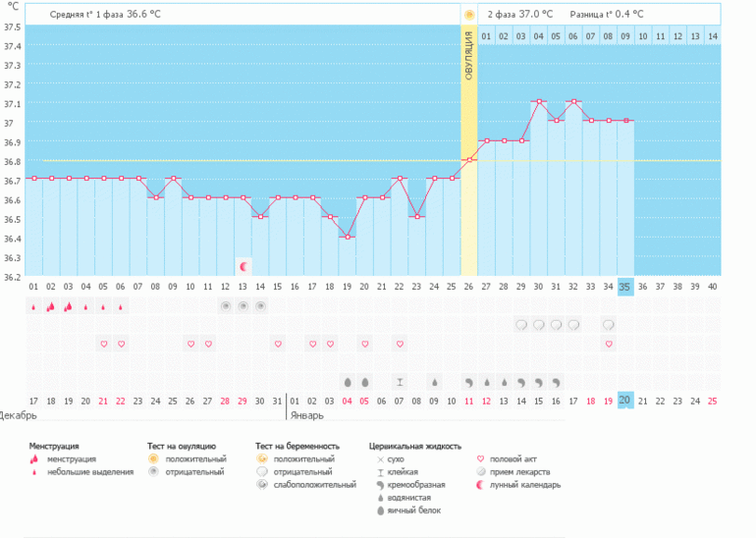Screen dimensions: 756x538
Task: Select the heart icon on cycle day 20
Action: [x=365, y=345]
